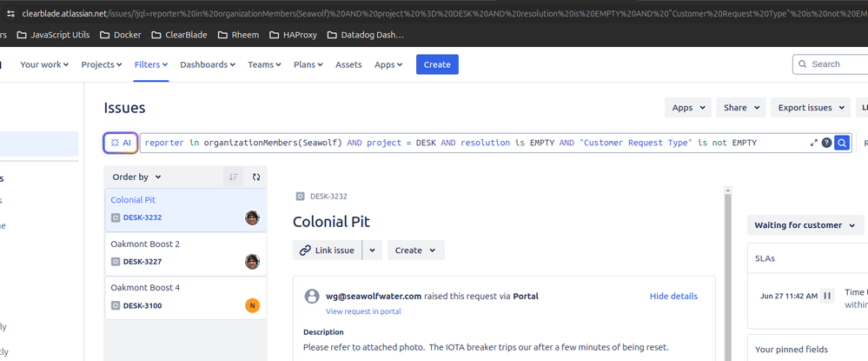This screenshot has width=868, height=361.
Task: Refresh the issue list results
Action: tap(255, 177)
